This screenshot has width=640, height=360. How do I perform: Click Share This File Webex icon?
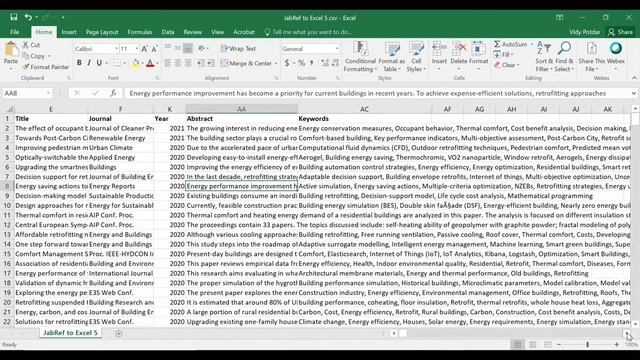click(x=592, y=57)
